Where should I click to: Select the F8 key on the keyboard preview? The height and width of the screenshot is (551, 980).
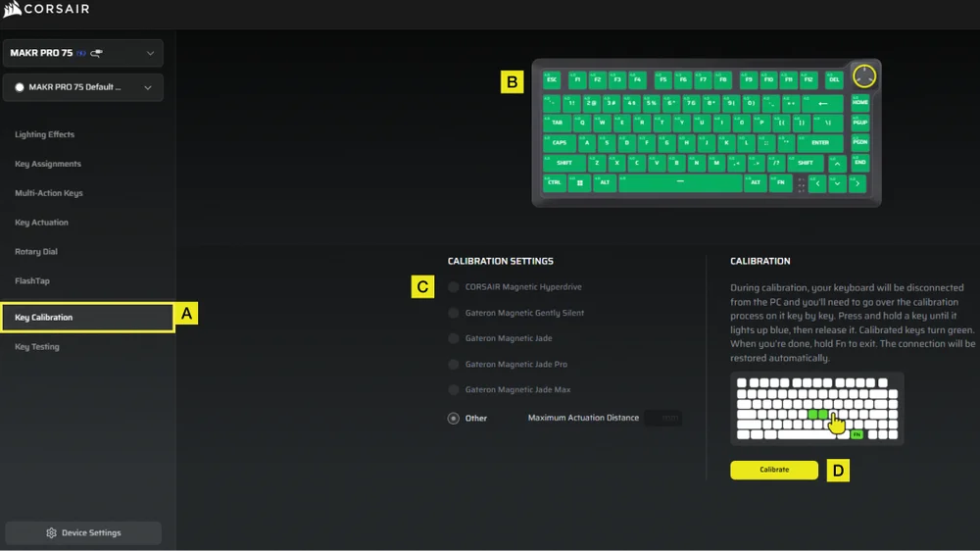723,80
